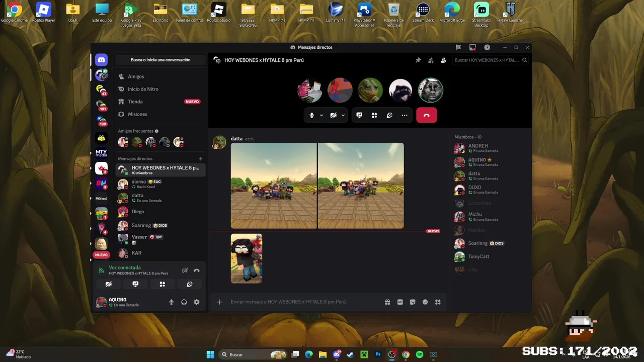The image size is (644, 362).
Task: Open right Hytale screenshot from datta
Action: (361, 186)
